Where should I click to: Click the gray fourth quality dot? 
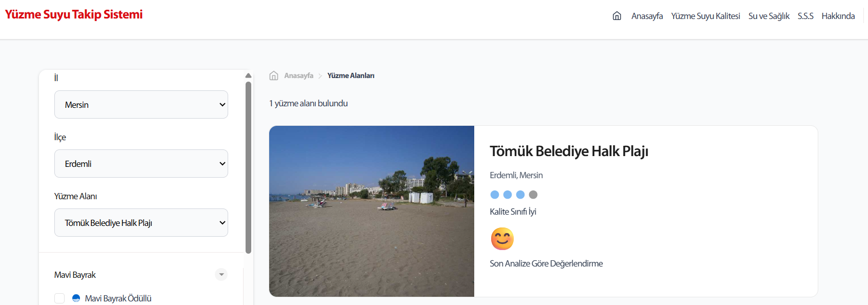point(533,195)
